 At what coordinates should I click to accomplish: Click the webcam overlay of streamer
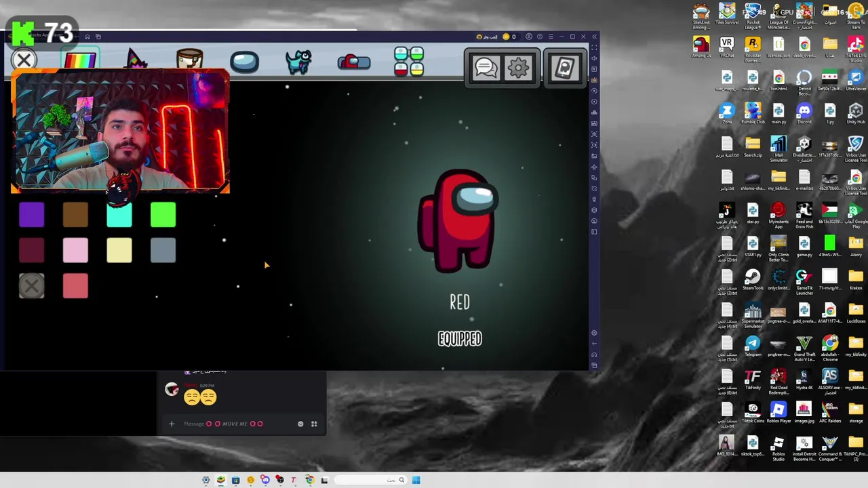[x=120, y=132]
